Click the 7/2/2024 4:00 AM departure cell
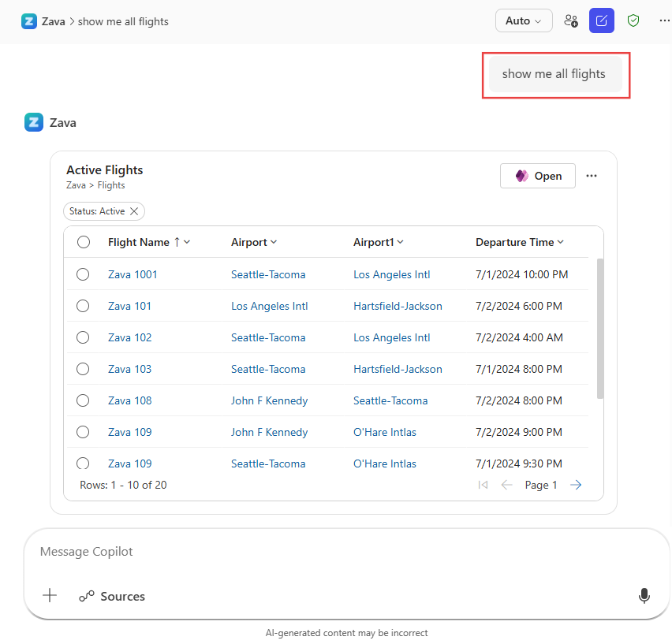The image size is (672, 644). (519, 337)
